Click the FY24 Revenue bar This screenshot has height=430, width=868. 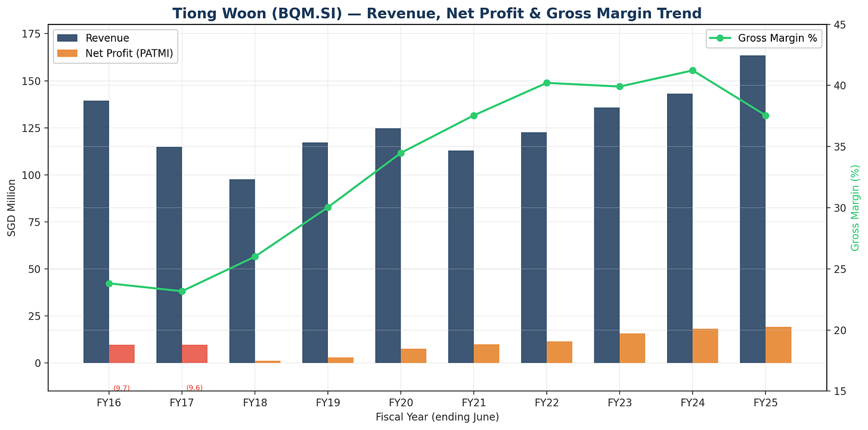coord(680,228)
